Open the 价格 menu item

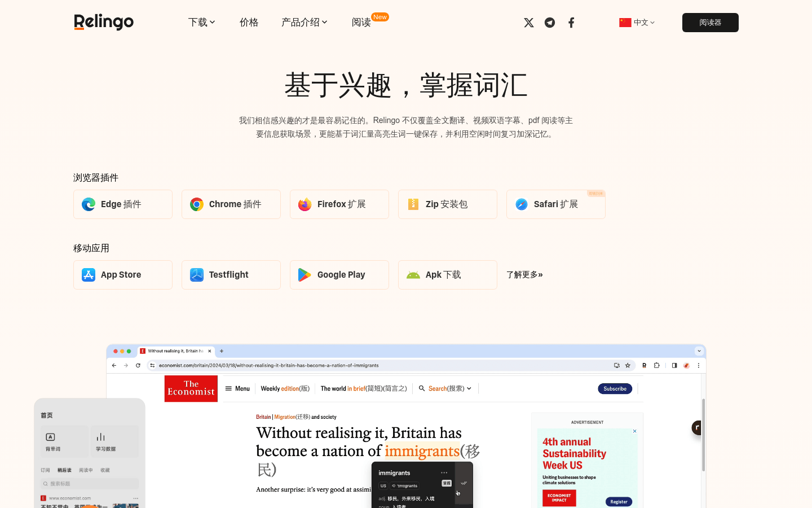[249, 22]
